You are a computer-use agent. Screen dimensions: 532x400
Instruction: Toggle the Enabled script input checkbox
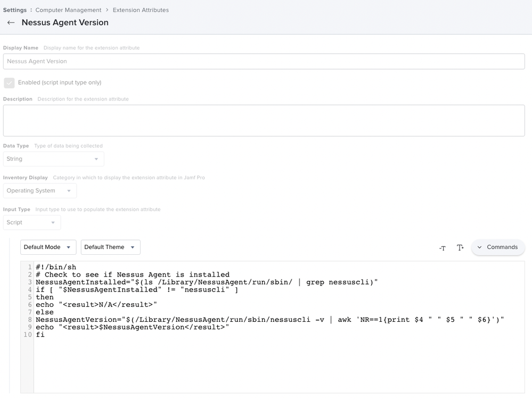point(9,82)
